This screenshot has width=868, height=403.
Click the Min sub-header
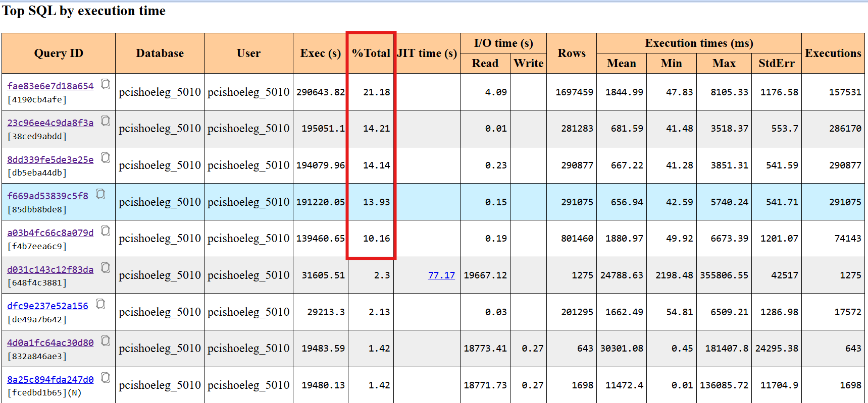point(672,64)
